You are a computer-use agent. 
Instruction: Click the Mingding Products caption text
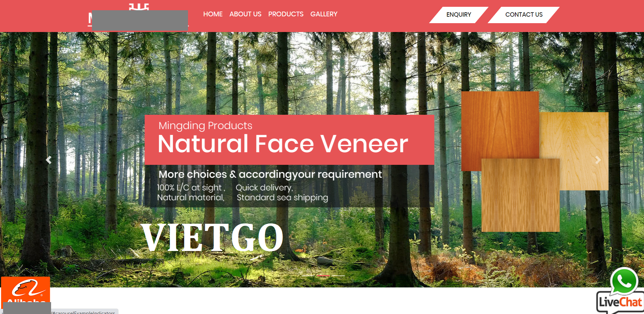[x=205, y=126]
